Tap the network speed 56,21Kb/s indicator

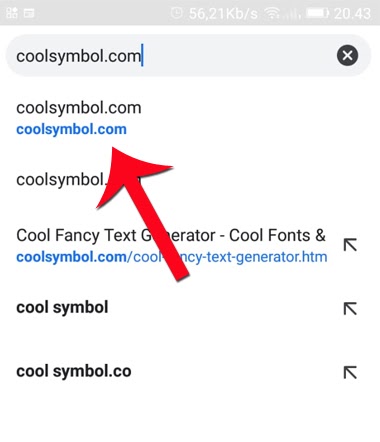click(x=223, y=14)
